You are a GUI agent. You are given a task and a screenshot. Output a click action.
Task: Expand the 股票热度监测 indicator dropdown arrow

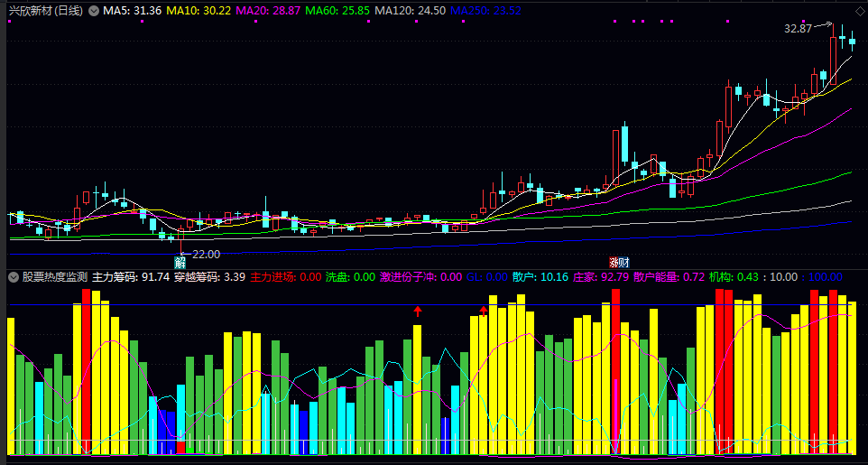pos(13,278)
